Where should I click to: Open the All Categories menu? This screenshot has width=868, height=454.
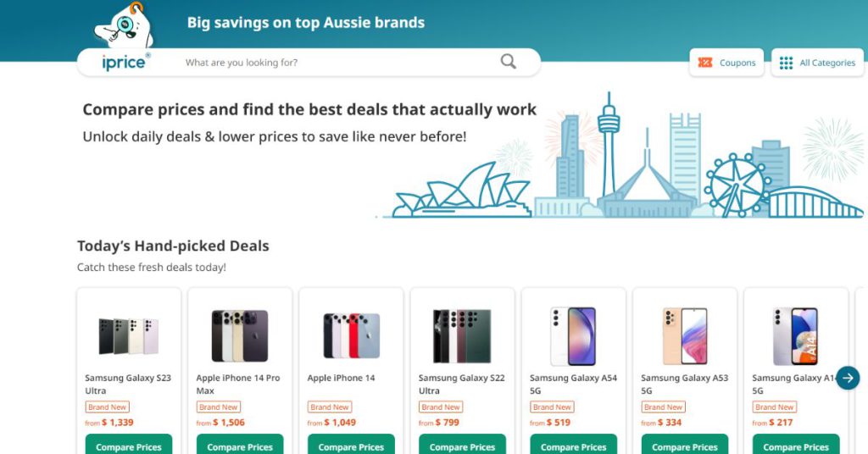817,63
